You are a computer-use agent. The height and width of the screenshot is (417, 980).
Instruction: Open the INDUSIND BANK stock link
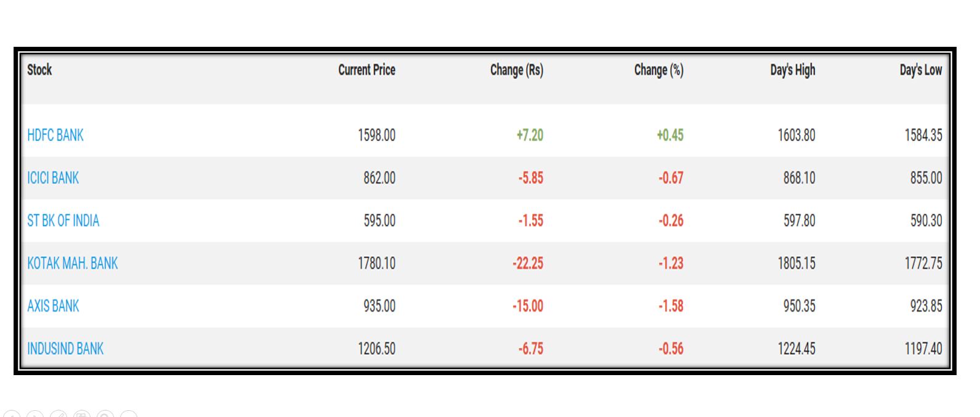click(x=65, y=349)
